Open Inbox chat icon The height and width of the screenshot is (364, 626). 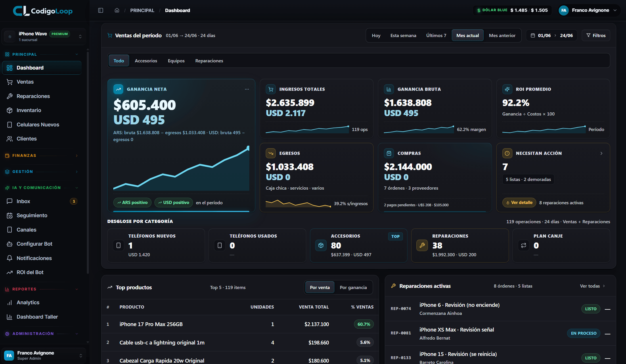click(9, 201)
